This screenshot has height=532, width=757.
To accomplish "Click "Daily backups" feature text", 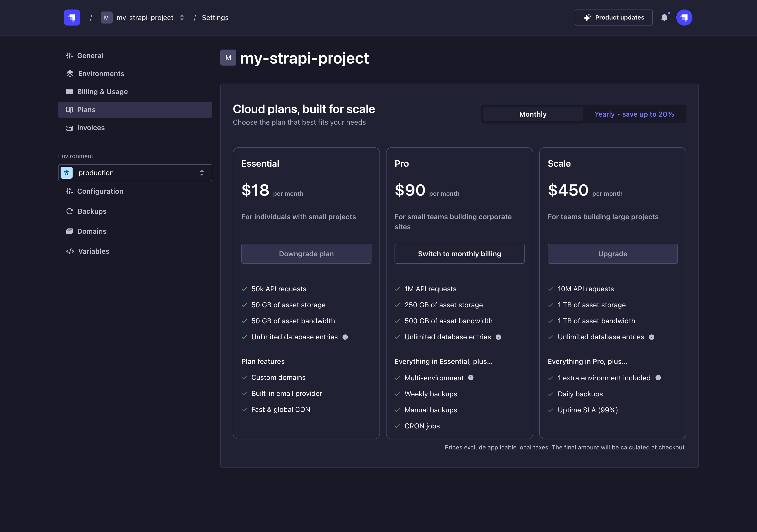I will pyautogui.click(x=580, y=394).
